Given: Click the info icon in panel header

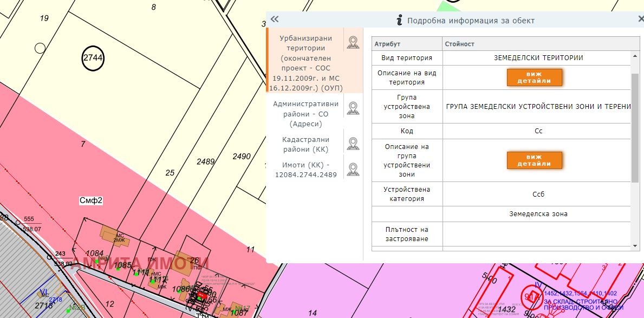Looking at the screenshot, I should click(400, 21).
